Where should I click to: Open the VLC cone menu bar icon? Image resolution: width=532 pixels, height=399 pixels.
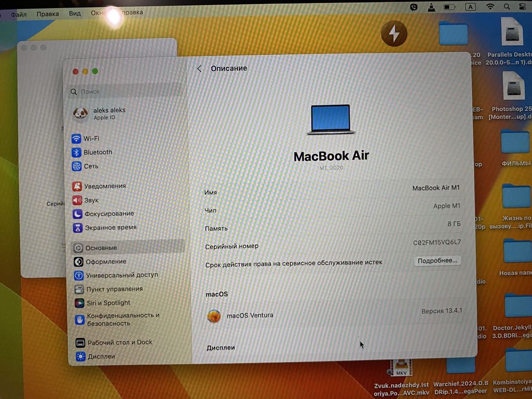coord(431,7)
